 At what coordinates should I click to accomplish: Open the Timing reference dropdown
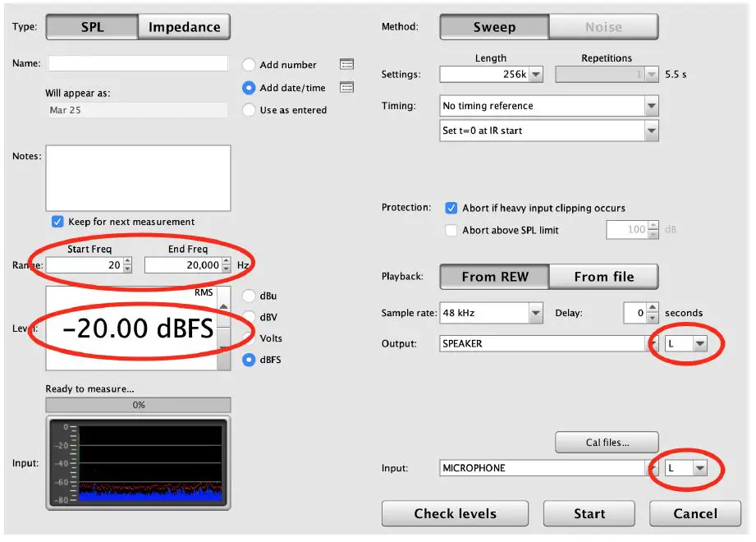651,106
